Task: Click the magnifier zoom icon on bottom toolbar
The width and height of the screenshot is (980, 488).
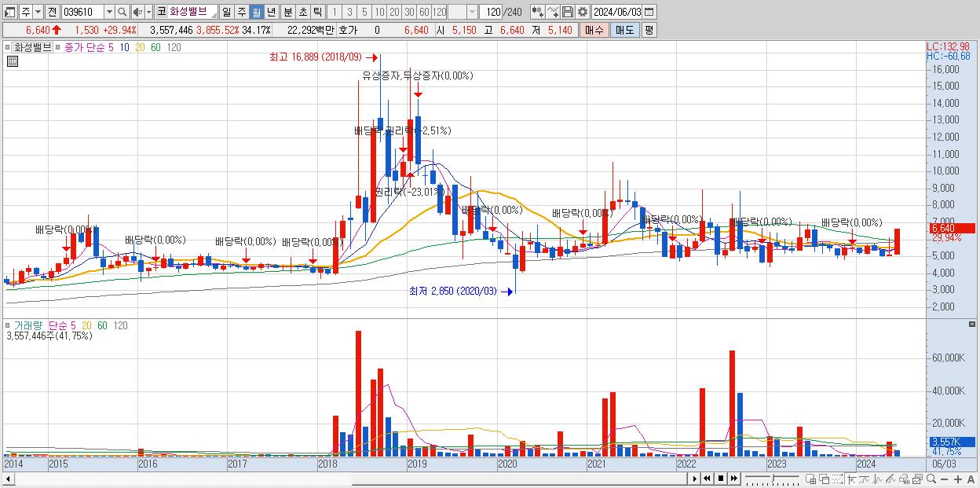Action: pos(931,479)
